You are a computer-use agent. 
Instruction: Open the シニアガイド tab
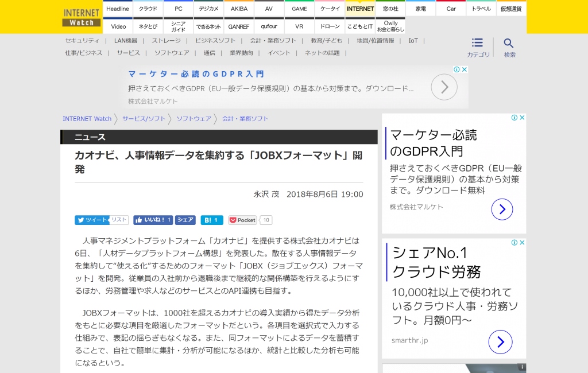pyautogui.click(x=179, y=26)
